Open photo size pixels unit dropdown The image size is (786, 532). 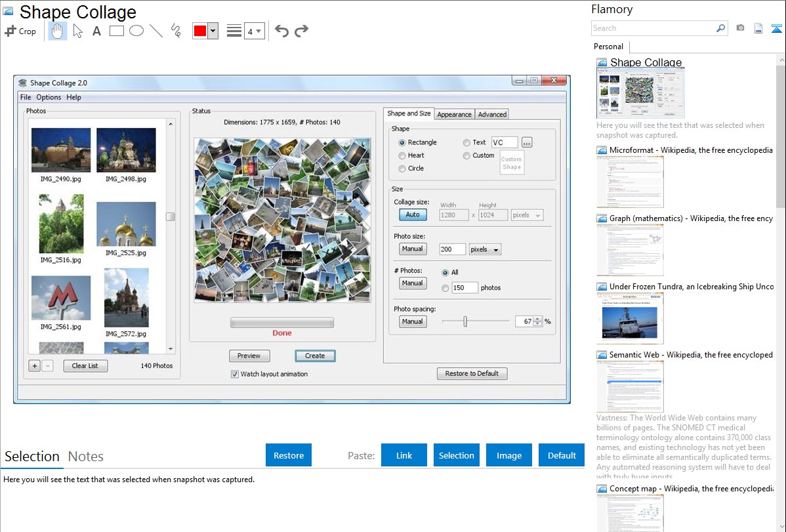485,250
